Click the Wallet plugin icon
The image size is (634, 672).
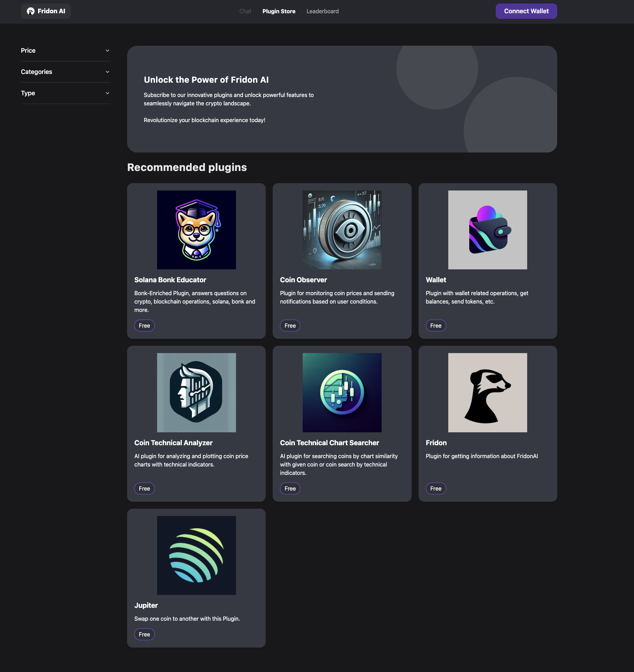coord(487,230)
